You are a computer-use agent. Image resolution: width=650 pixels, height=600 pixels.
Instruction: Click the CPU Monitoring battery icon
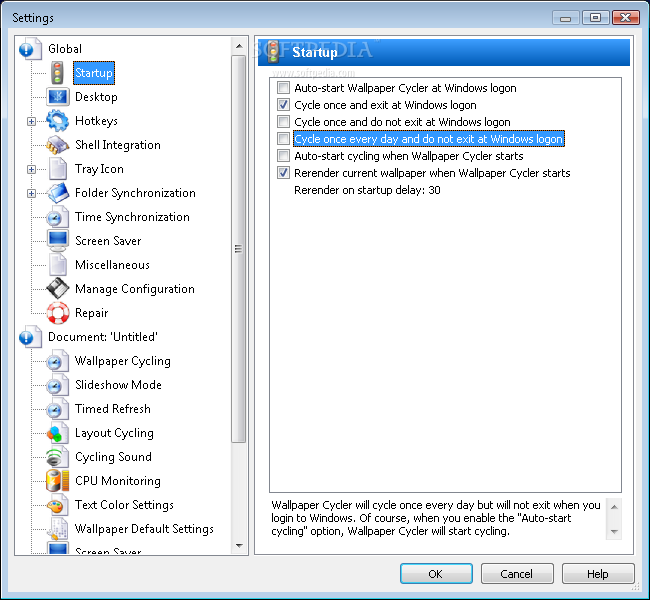(x=58, y=481)
